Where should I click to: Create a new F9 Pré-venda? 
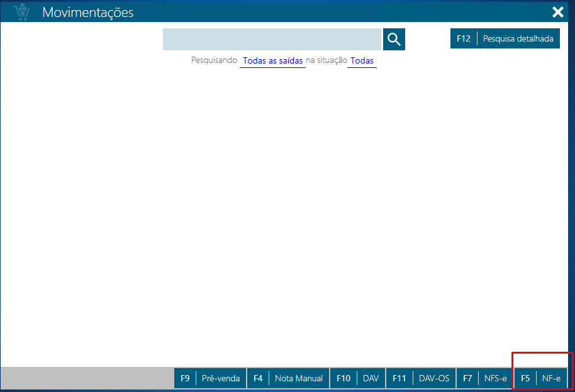point(210,378)
